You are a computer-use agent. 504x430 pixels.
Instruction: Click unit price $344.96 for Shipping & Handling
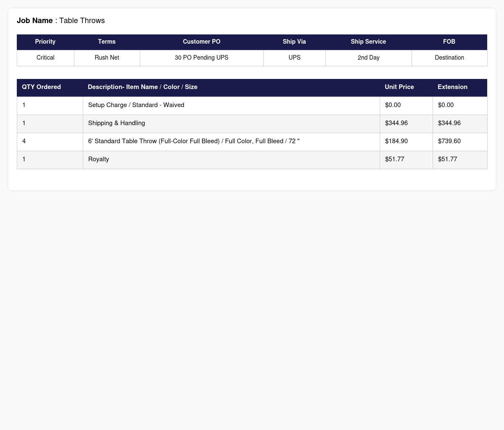[406, 123]
